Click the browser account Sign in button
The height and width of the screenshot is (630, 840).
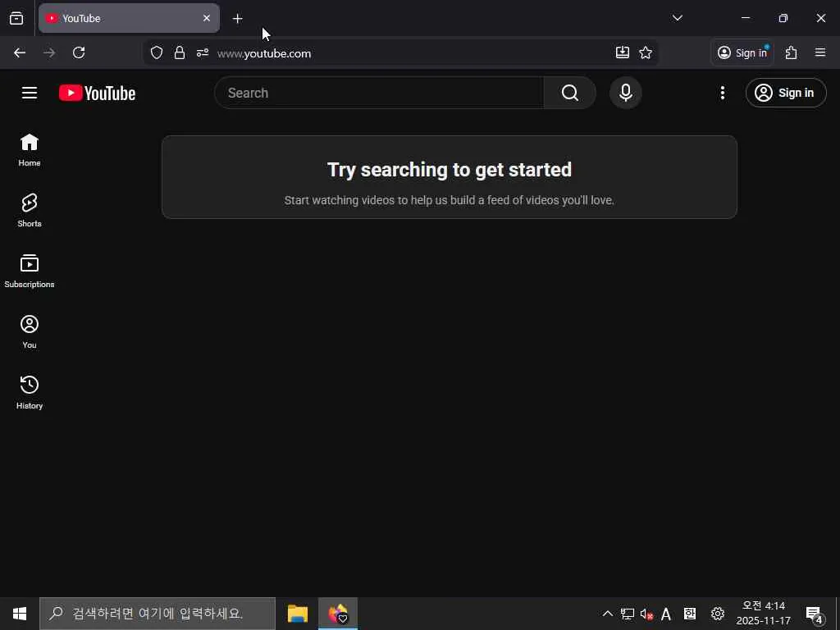[742, 52]
